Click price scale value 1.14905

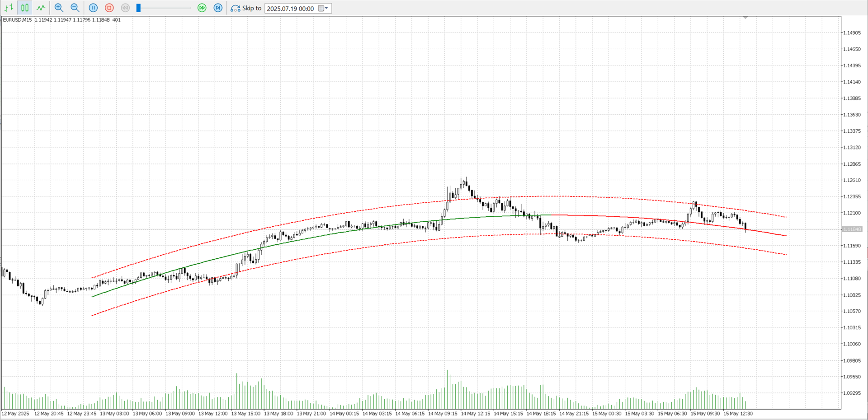(x=852, y=33)
